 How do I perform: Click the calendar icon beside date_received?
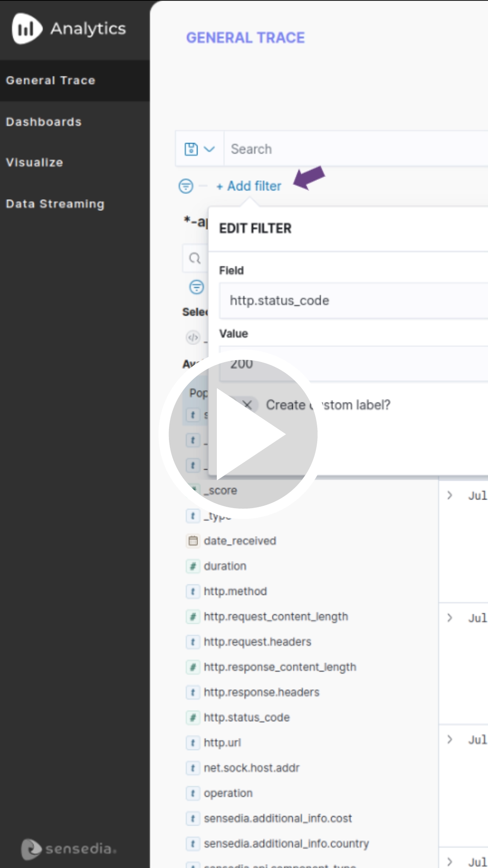coord(193,541)
